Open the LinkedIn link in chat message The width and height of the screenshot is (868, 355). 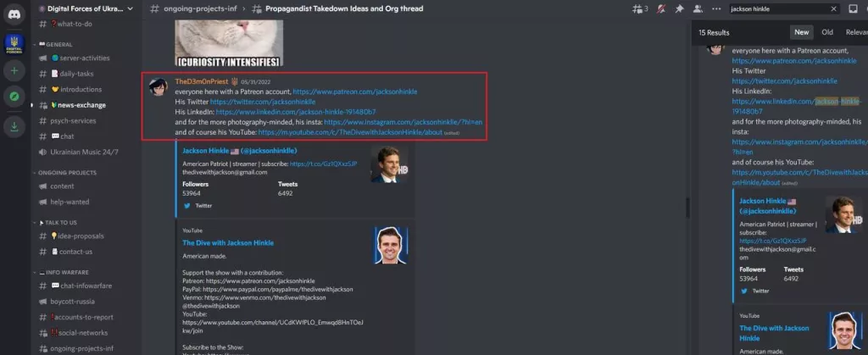coord(296,112)
